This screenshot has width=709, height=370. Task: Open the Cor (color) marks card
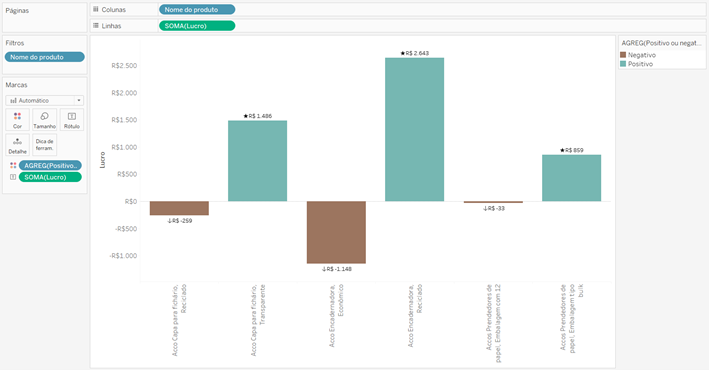(18, 120)
